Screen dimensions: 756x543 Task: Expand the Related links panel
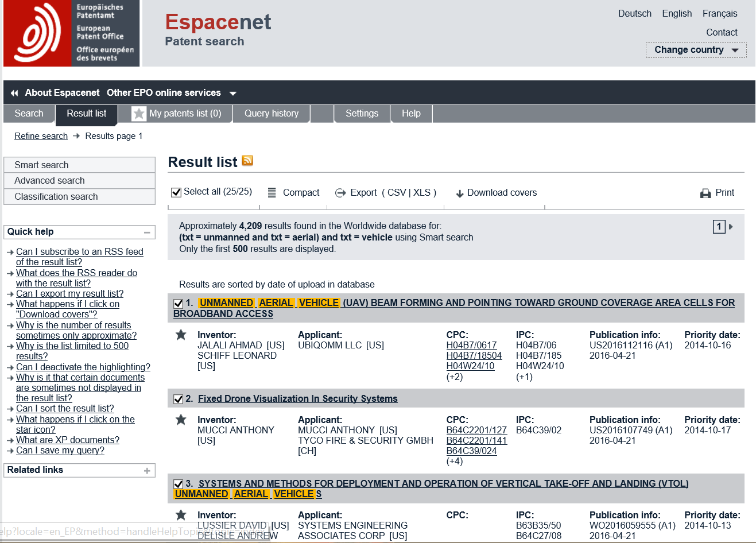pyautogui.click(x=147, y=471)
